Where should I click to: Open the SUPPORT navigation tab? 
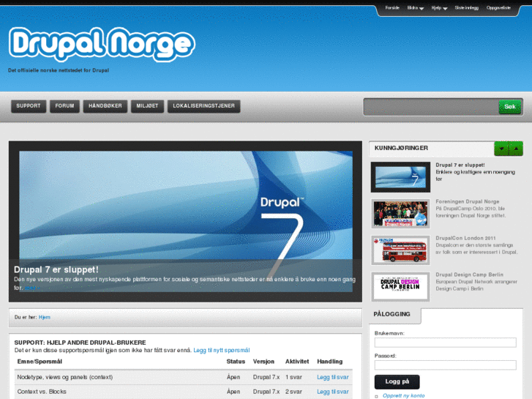29,106
